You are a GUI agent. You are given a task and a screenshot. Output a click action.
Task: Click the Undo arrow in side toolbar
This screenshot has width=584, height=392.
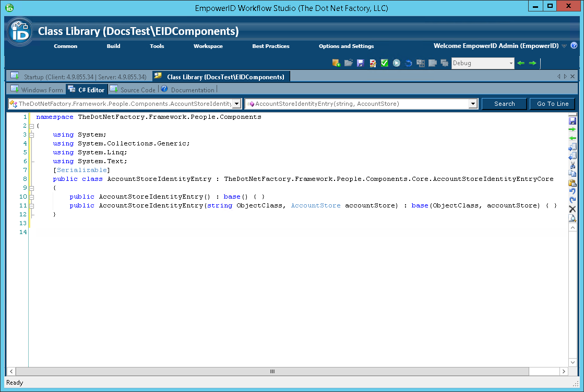pos(573,192)
